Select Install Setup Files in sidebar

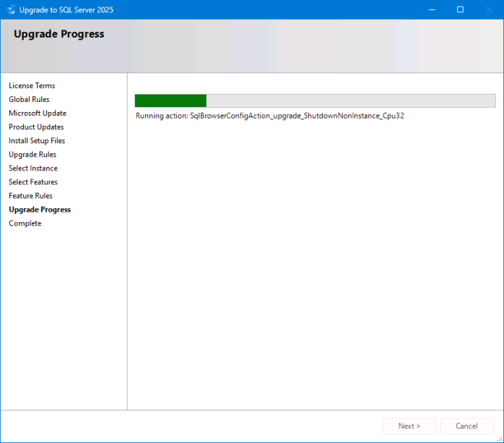tap(37, 141)
